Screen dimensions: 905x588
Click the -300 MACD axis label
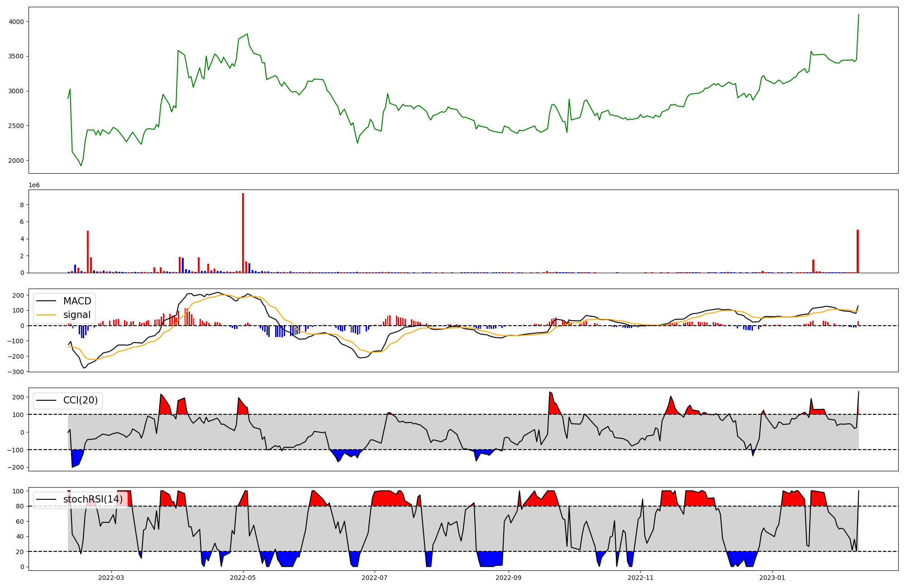(x=15, y=372)
